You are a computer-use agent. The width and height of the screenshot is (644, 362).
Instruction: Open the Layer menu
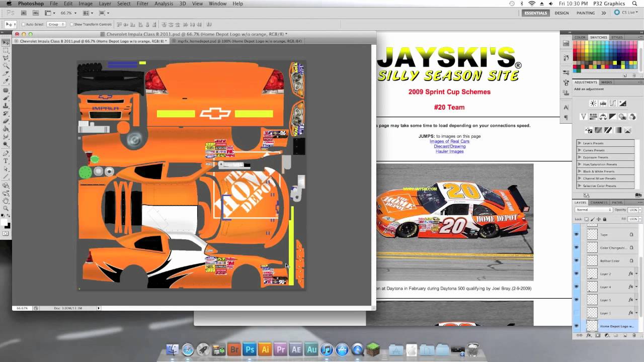[x=105, y=4]
